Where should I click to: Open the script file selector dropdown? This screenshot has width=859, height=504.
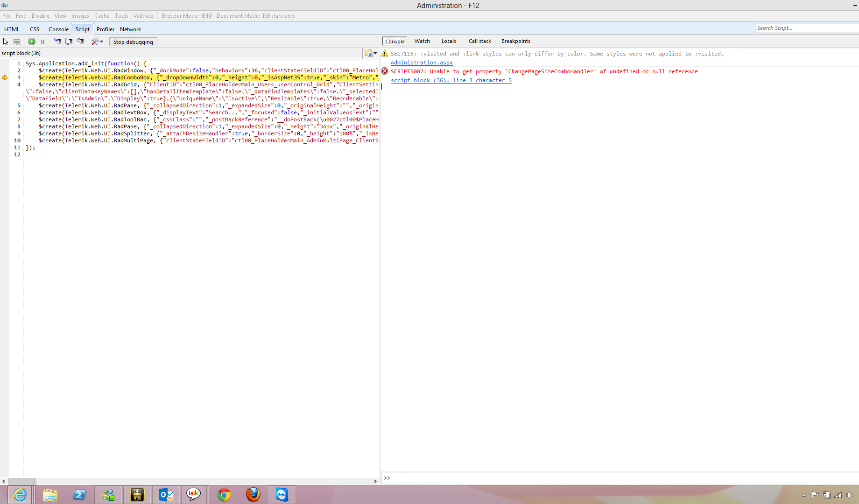(371, 53)
